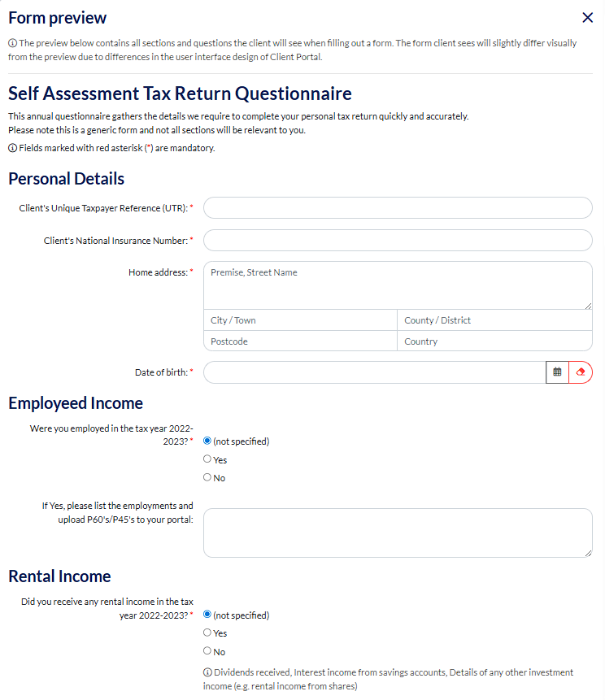Focus the National Insurance Number field
605x700 pixels.
click(398, 241)
